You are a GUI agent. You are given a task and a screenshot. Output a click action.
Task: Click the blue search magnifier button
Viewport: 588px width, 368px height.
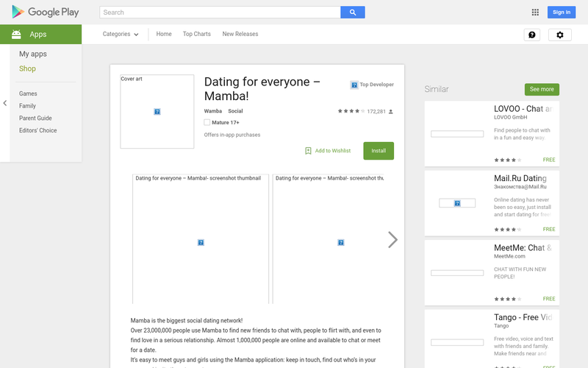(353, 12)
